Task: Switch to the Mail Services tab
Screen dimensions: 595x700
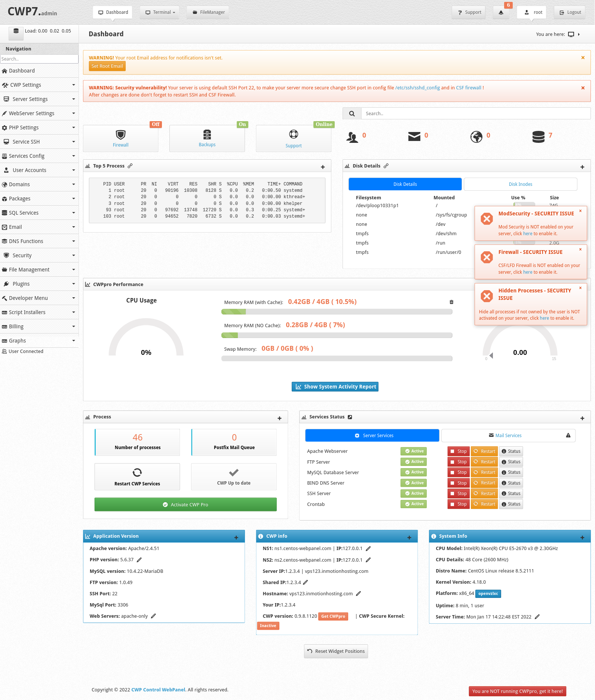Action: click(508, 435)
